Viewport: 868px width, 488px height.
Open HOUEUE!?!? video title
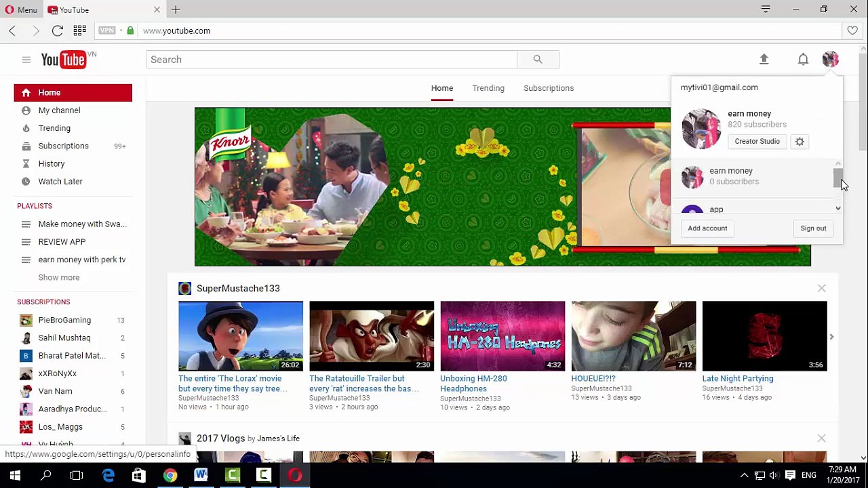click(593, 379)
